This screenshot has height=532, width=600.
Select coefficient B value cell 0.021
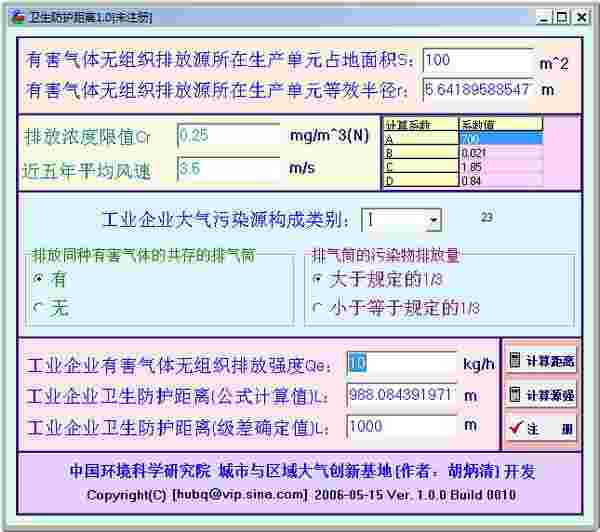501,153
